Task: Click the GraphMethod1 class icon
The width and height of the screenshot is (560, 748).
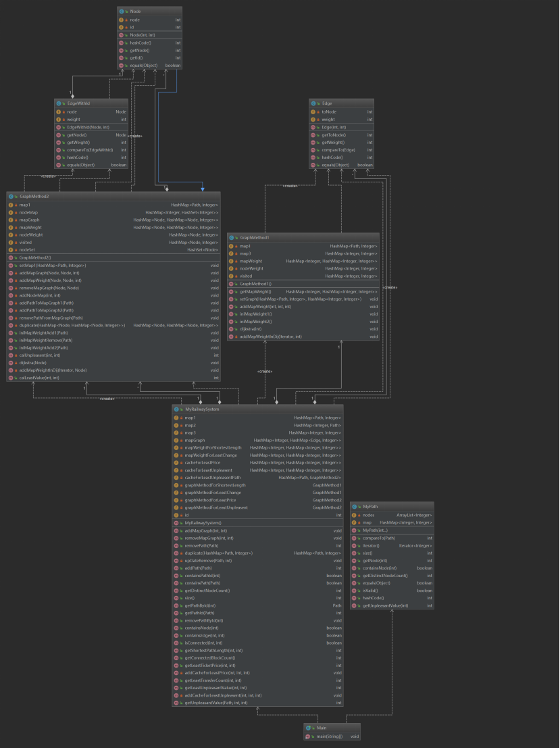Action: click(x=231, y=237)
